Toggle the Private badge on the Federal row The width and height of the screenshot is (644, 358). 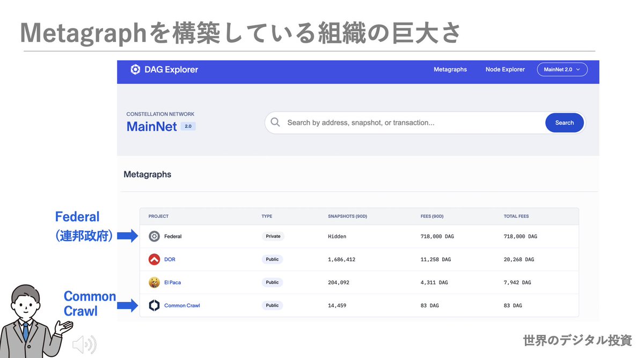(x=274, y=236)
